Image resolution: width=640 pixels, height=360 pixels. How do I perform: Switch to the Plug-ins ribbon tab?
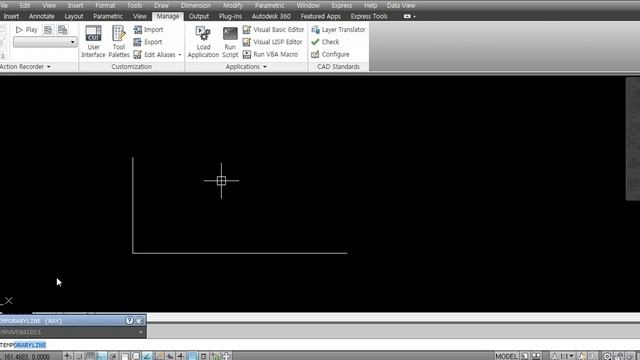tap(230, 16)
